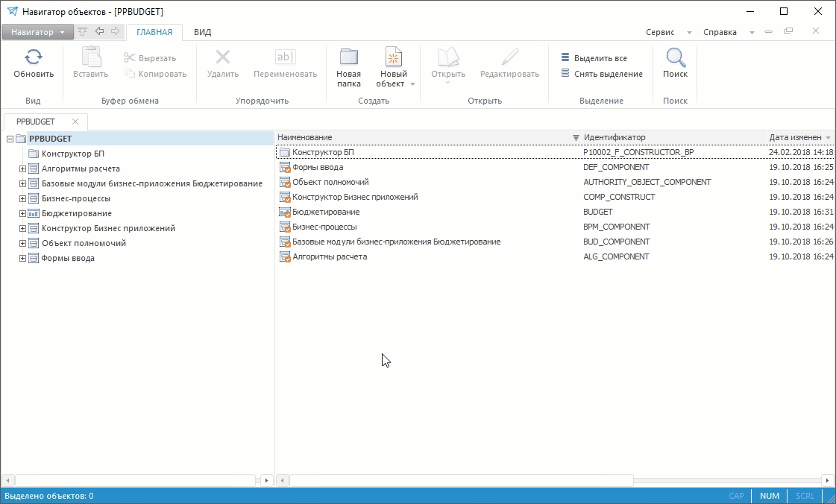The width and height of the screenshot is (836, 504).
Task: Expand the Бизнес-процессы tree node
Action: tap(22, 198)
